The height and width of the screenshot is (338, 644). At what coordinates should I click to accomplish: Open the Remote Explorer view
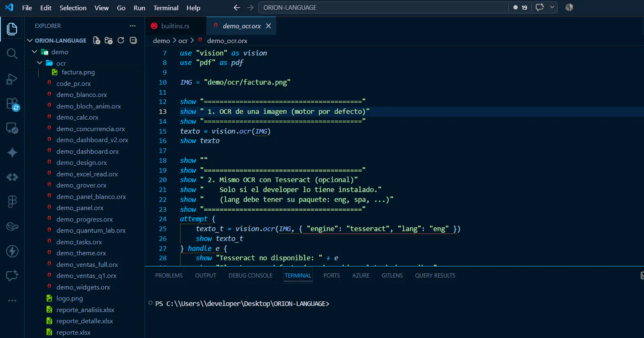pyautogui.click(x=12, y=128)
